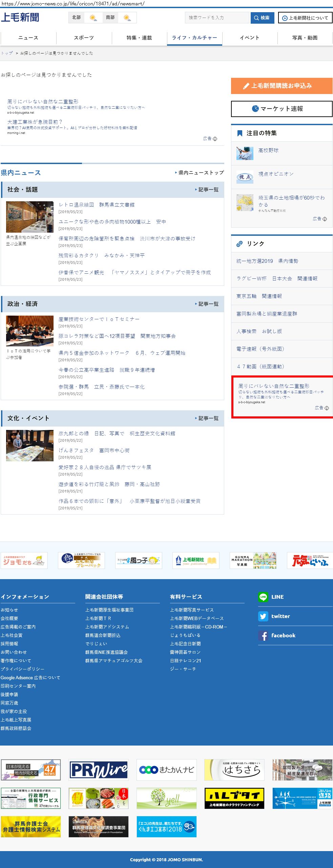Open the レトロ温泉絵図 article link
The image size is (333, 868).
(96, 205)
